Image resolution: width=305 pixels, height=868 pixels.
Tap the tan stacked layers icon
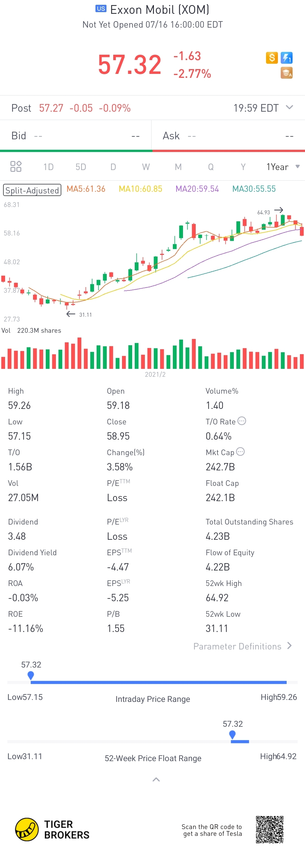click(286, 73)
